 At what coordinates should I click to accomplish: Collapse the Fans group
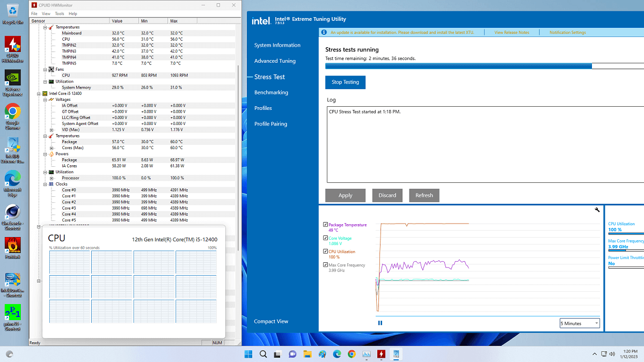tap(45, 69)
